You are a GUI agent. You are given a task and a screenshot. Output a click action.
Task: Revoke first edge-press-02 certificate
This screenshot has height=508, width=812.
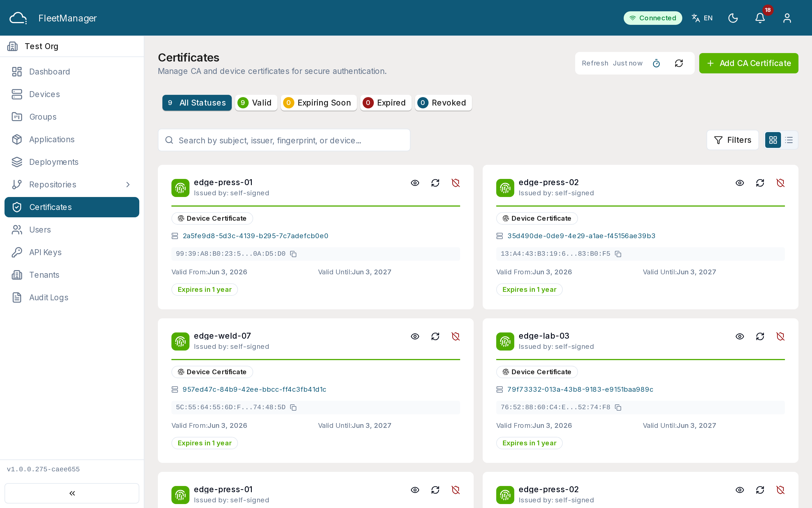[780, 183]
